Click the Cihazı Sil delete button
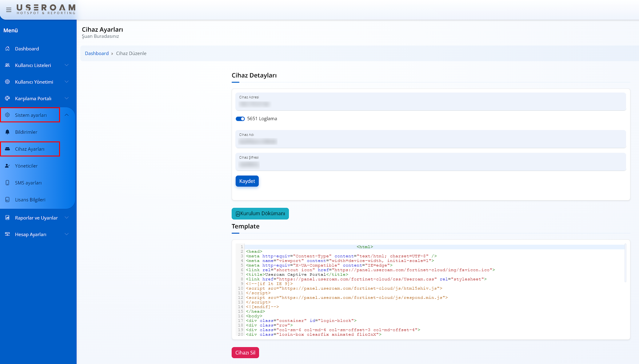The height and width of the screenshot is (364, 639). coord(245,353)
